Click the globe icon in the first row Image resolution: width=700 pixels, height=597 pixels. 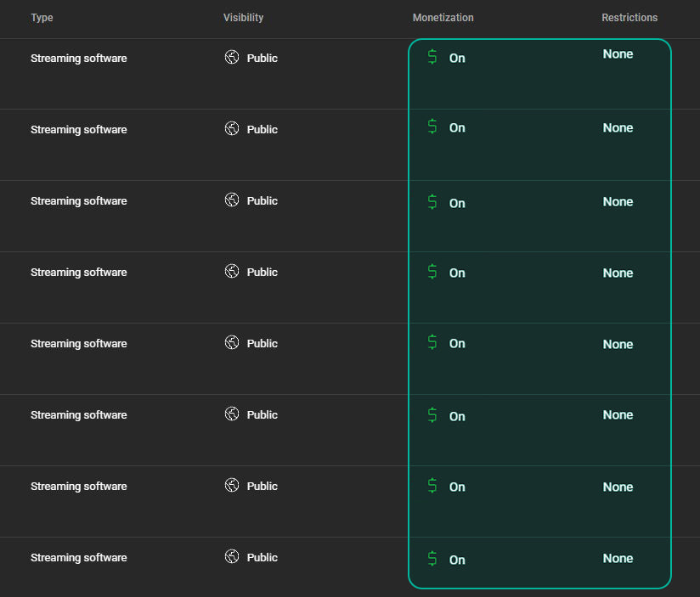coord(232,58)
